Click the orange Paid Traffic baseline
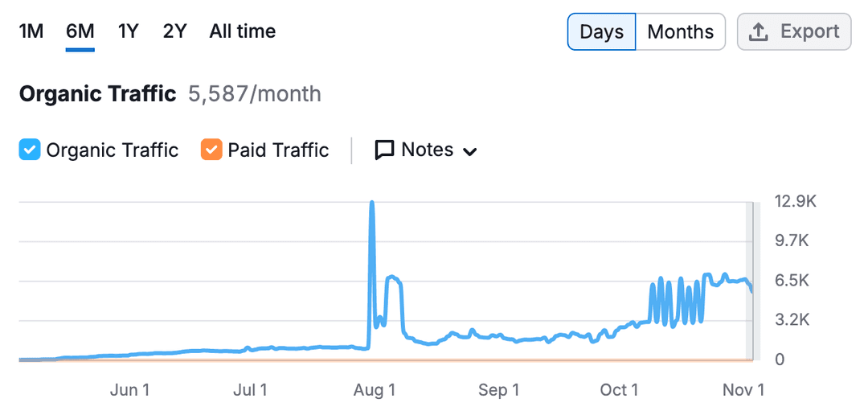 coord(385,360)
